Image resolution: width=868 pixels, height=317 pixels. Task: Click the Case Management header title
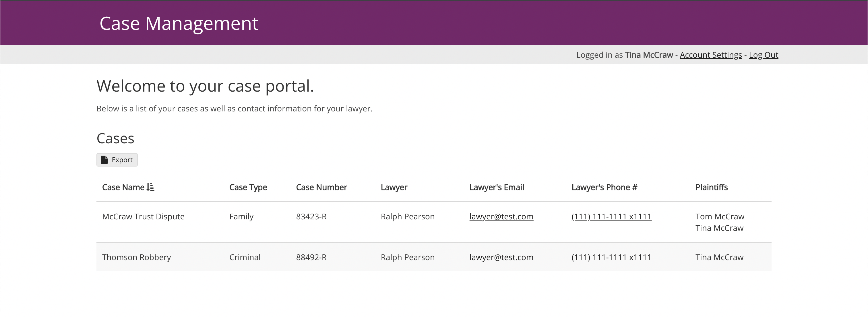point(179,24)
